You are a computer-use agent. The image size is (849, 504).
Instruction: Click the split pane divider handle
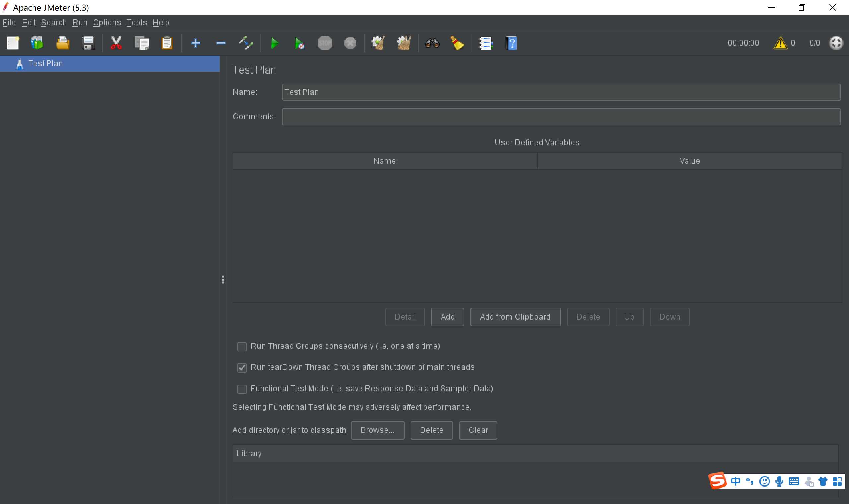[223, 280]
